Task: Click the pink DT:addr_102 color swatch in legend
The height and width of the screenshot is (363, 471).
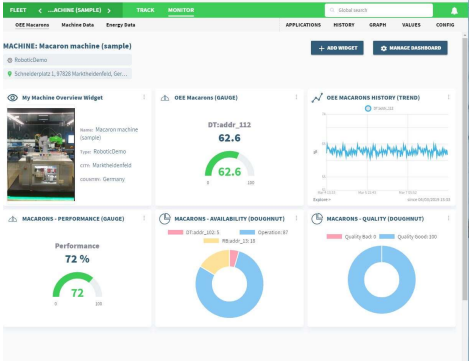Action: tap(176, 233)
